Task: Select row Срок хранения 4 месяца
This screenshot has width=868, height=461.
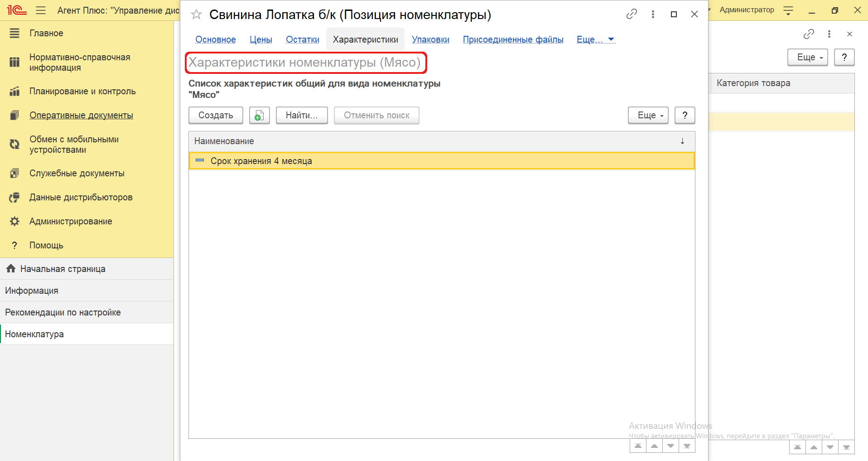Action: coord(261,161)
